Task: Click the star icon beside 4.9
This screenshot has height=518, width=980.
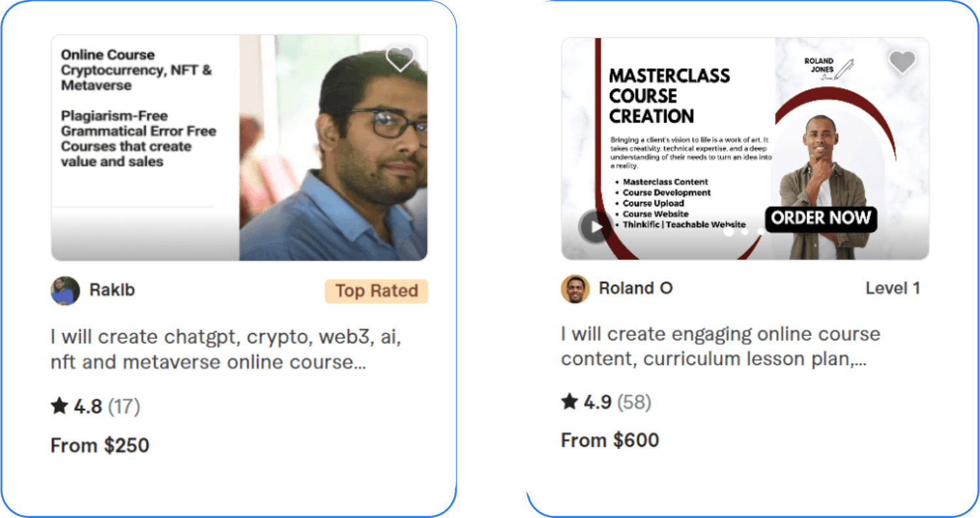Action: pos(570,401)
